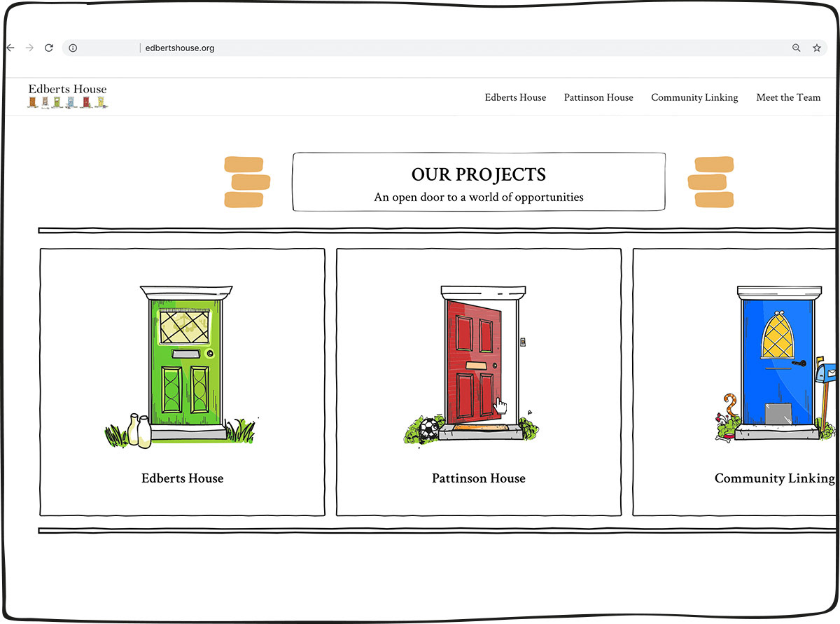The height and width of the screenshot is (624, 840).
Task: Select the Pattinson House card title
Action: pos(479,478)
